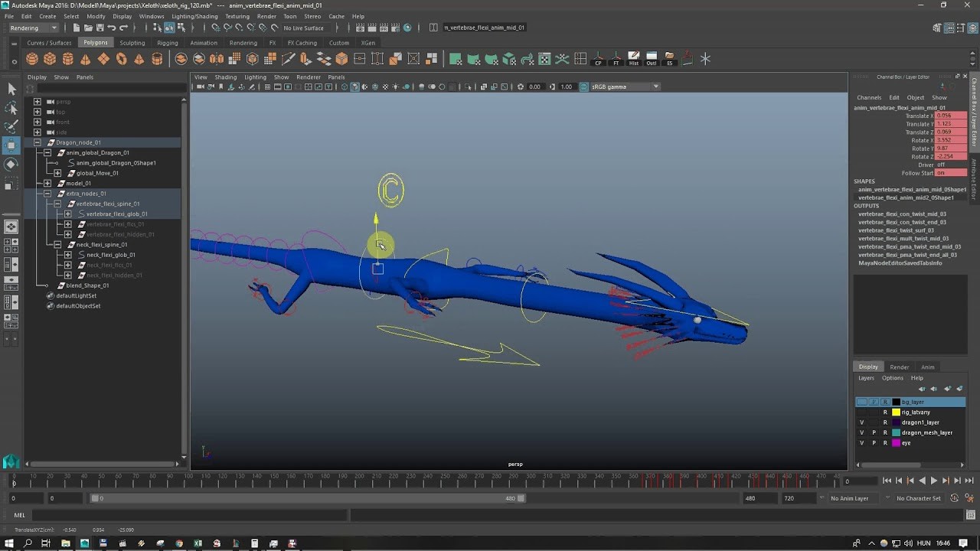Activate the Lasso select tool
This screenshot has height=551, width=980.
11,108
